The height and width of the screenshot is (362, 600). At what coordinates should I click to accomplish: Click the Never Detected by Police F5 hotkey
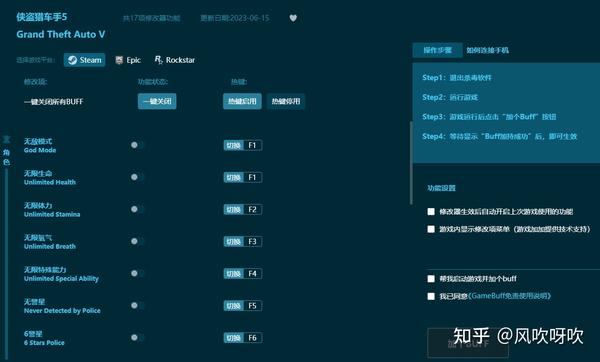point(243,306)
